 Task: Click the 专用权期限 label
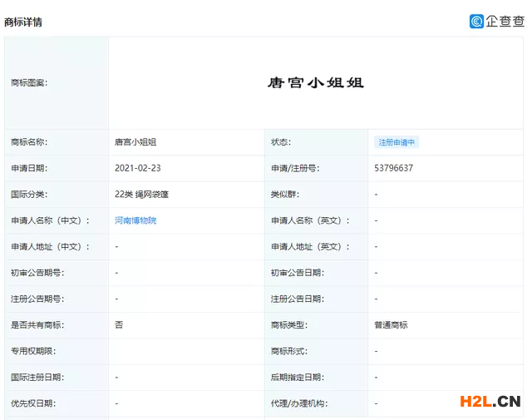pyautogui.click(x=33, y=351)
